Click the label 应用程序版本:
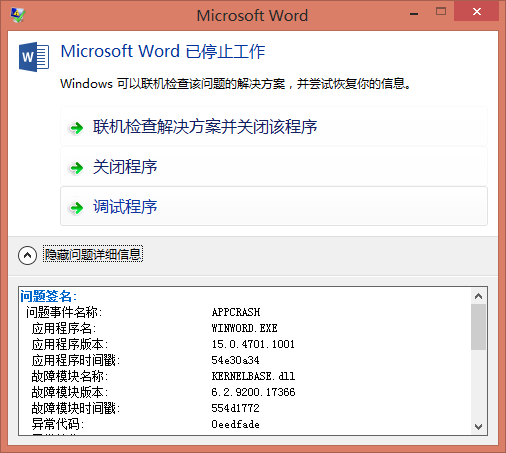 (x=70, y=344)
